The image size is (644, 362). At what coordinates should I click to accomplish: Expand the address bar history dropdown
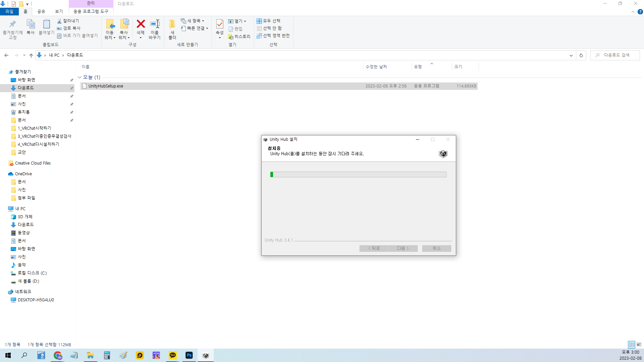[x=571, y=55]
